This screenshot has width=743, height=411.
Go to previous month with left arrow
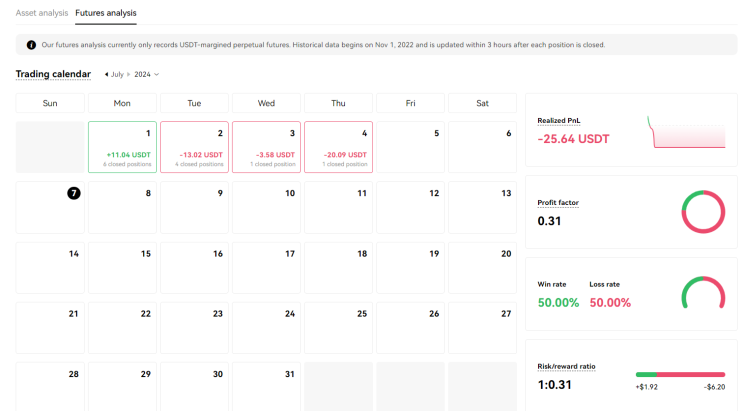coord(106,74)
